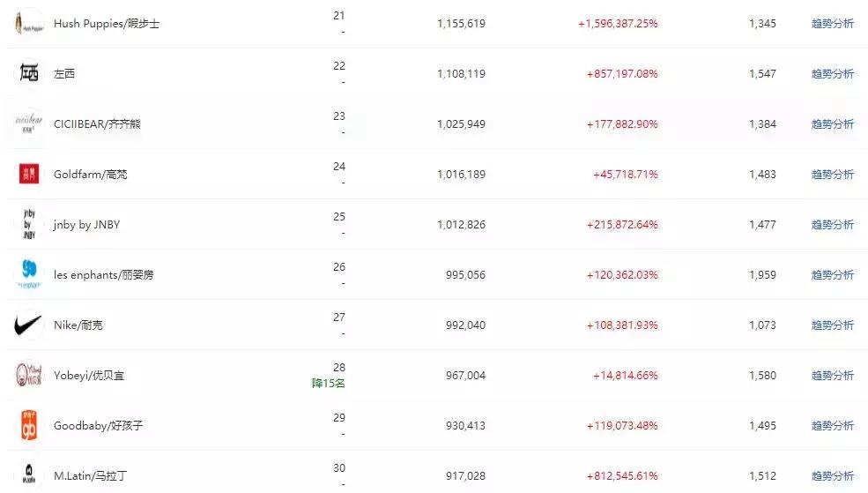This screenshot has height=493, width=868.
Task: Click the Yobeyi brand logo
Action: 29,376
